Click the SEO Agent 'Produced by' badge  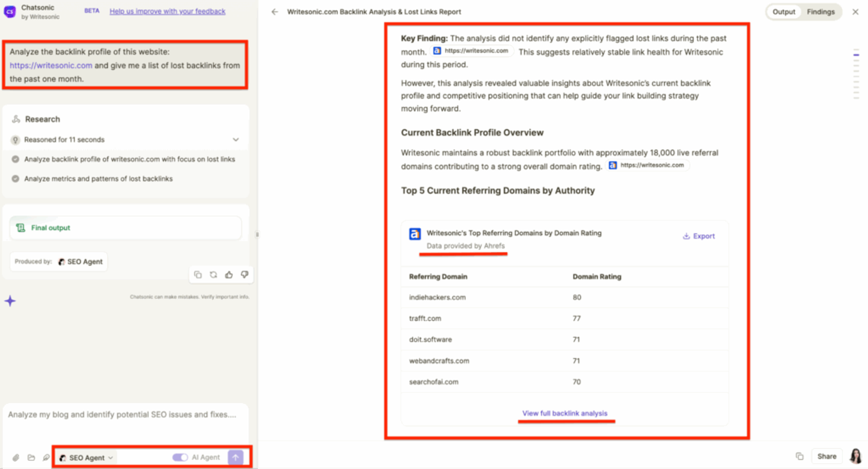click(59, 261)
